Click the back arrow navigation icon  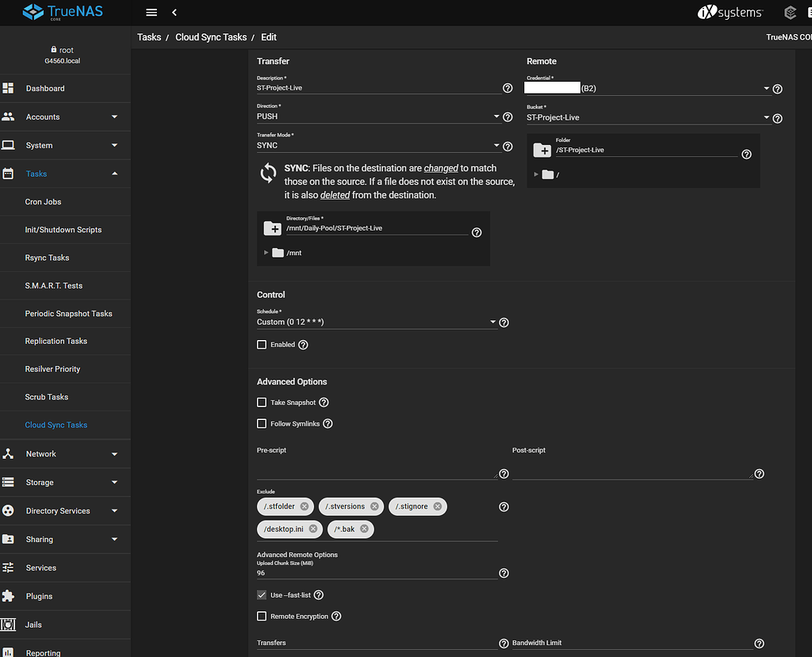pyautogui.click(x=174, y=12)
